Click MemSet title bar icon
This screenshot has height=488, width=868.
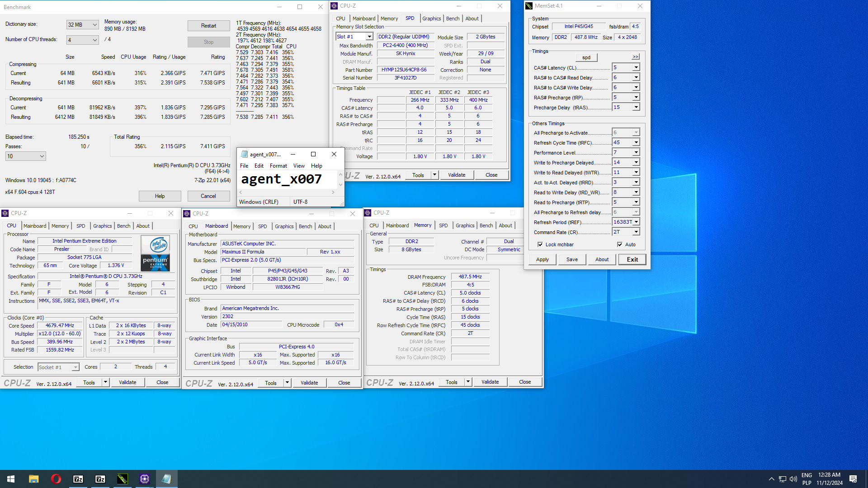[529, 6]
